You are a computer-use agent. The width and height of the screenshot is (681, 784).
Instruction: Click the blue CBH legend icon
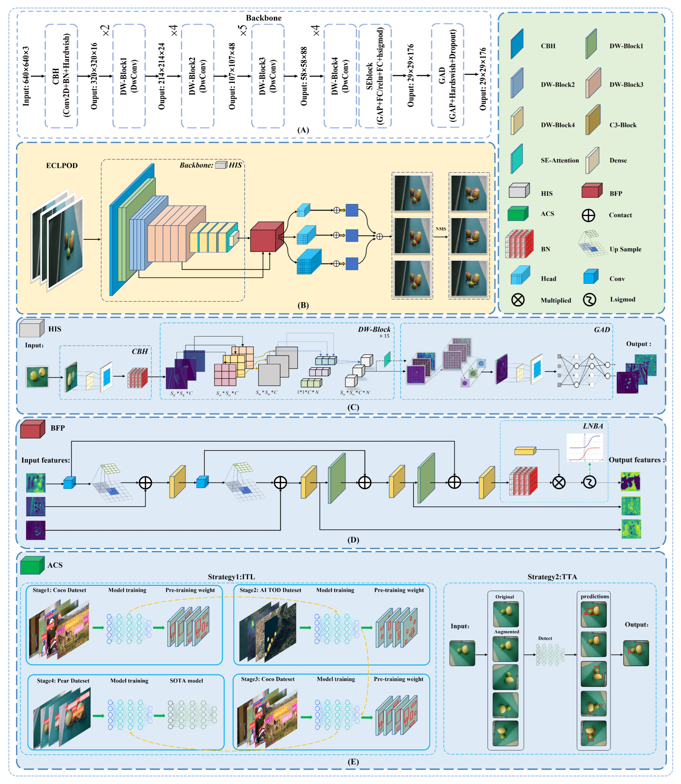517,44
